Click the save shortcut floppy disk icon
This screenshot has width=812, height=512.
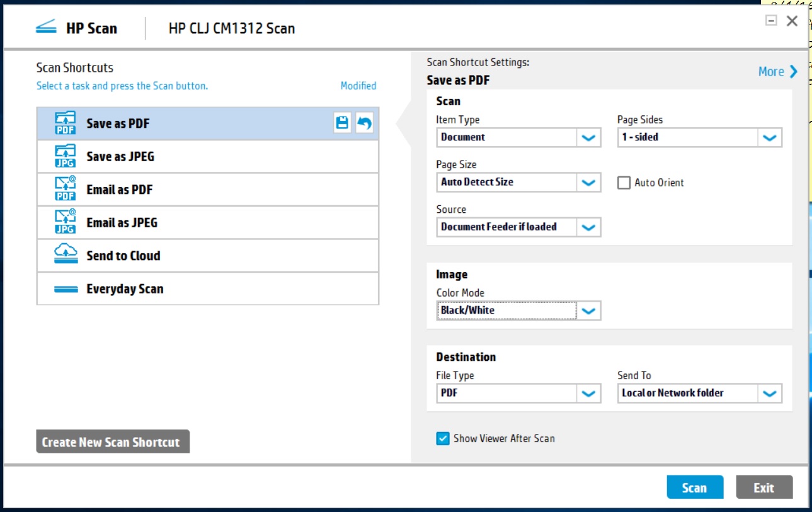point(342,123)
